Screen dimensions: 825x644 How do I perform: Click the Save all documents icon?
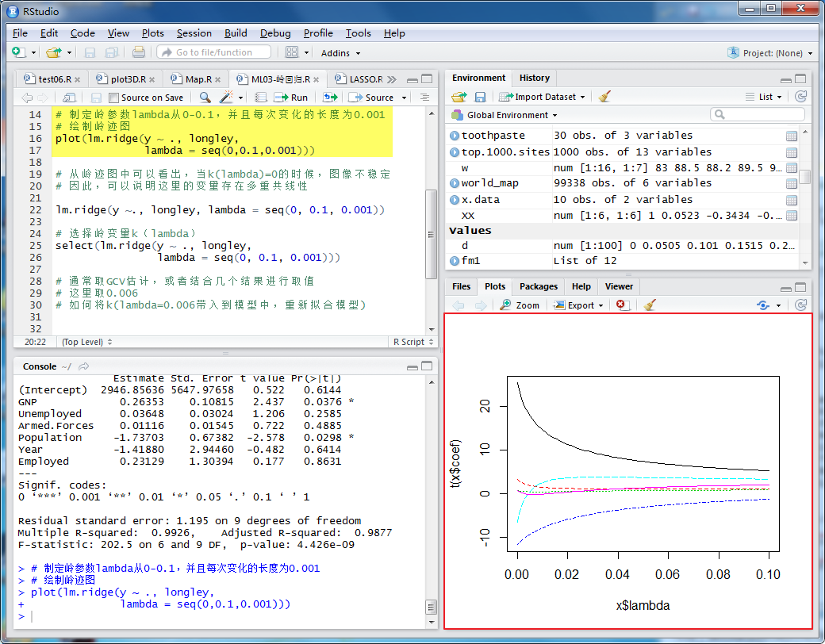112,52
